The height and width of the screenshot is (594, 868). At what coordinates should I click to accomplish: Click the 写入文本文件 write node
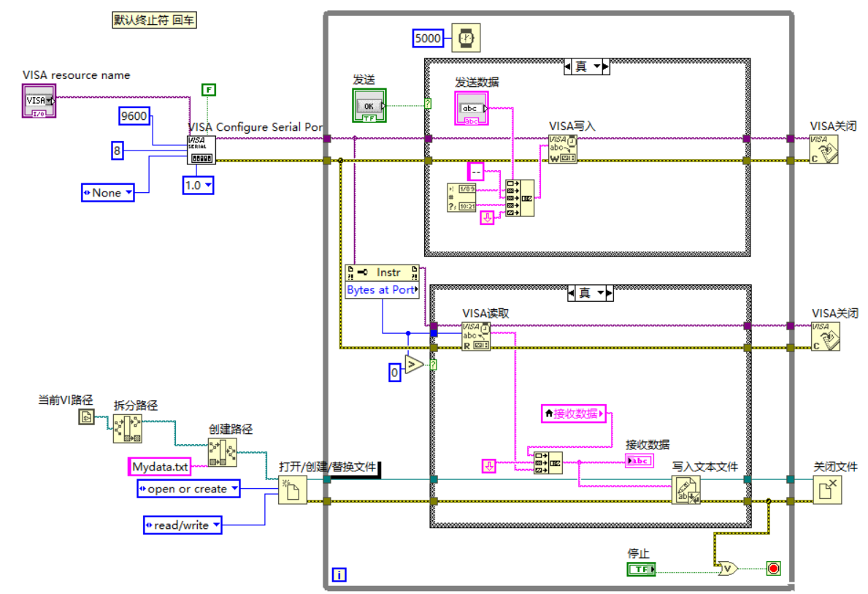pyautogui.click(x=686, y=490)
